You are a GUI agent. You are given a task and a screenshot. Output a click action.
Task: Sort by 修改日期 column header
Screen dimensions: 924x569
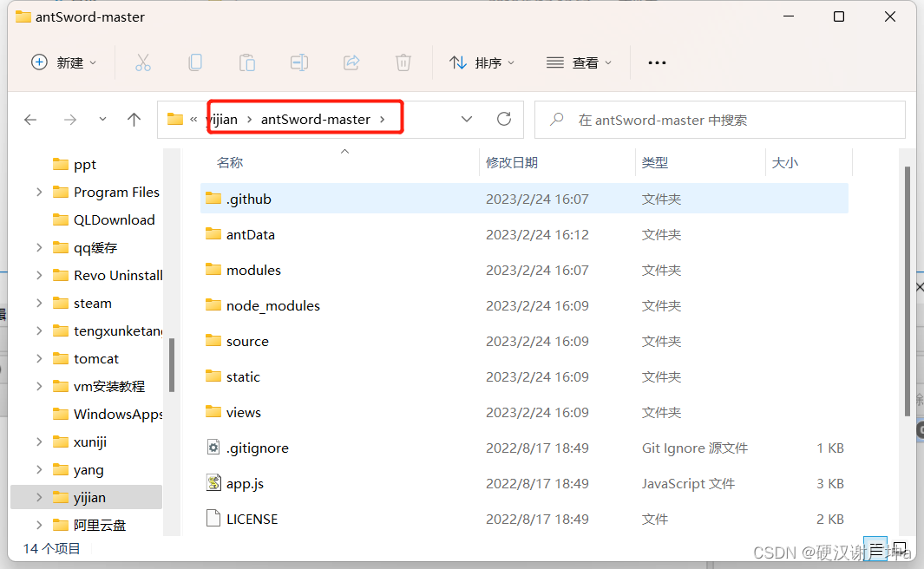click(512, 162)
